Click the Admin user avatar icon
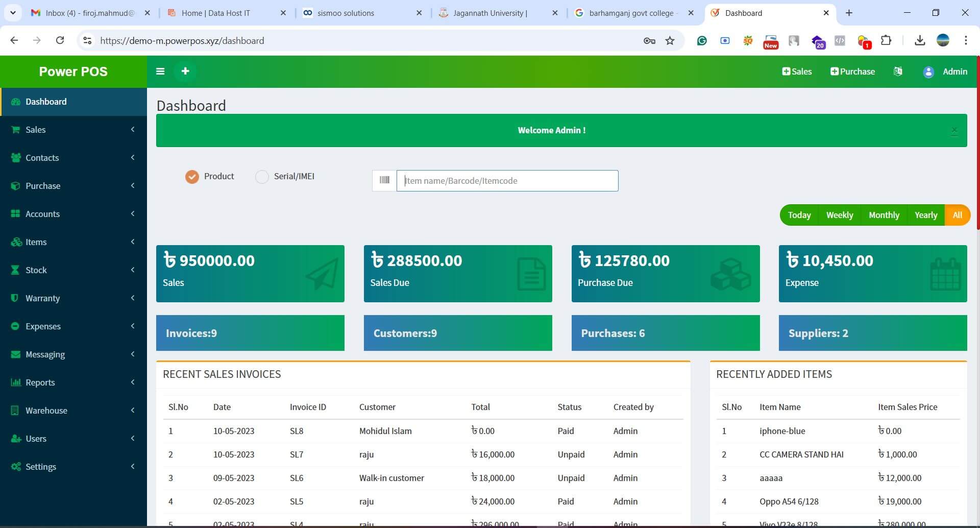This screenshot has height=528, width=980. 928,72
